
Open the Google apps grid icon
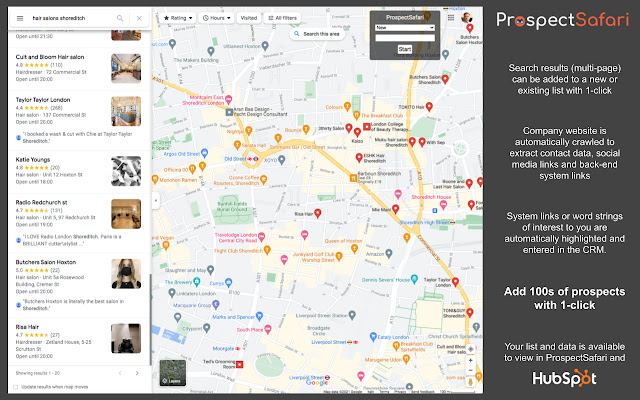click(x=451, y=18)
